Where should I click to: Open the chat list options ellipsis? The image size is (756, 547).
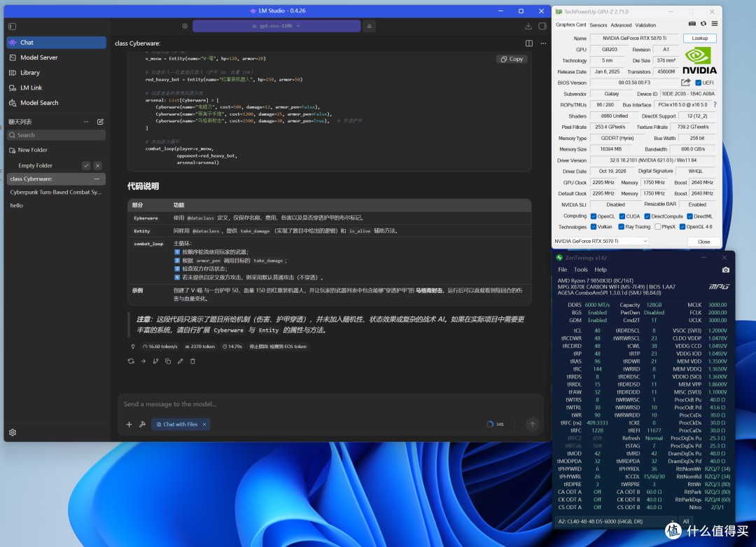coord(86,122)
